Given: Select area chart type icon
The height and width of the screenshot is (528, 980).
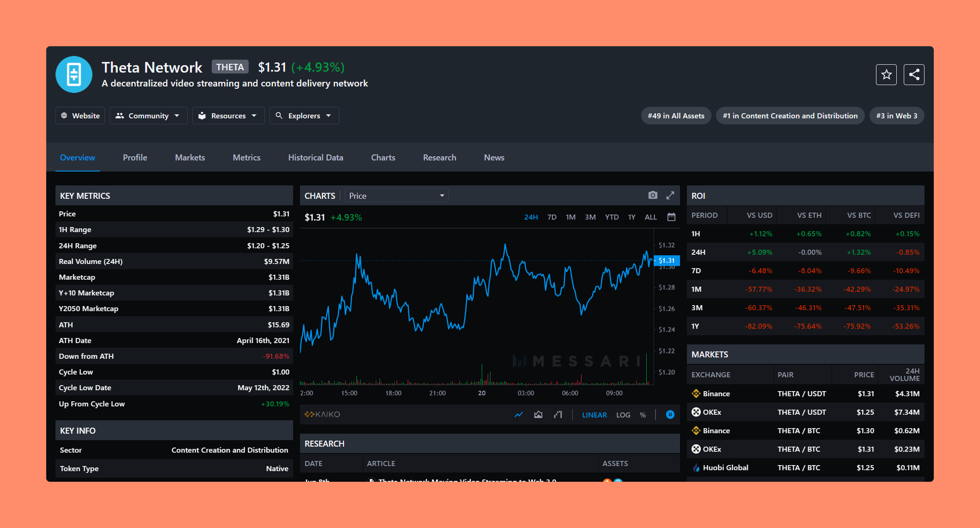Looking at the screenshot, I should (x=538, y=415).
